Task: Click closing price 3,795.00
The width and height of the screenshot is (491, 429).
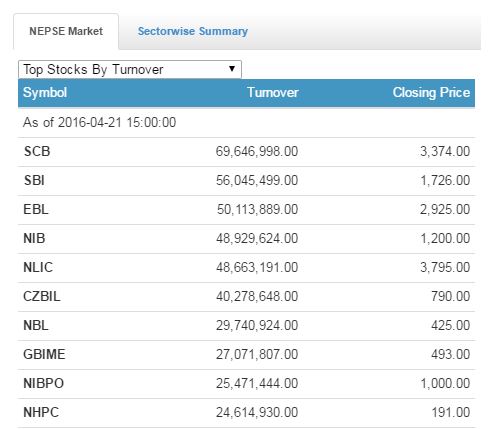Action: click(445, 268)
